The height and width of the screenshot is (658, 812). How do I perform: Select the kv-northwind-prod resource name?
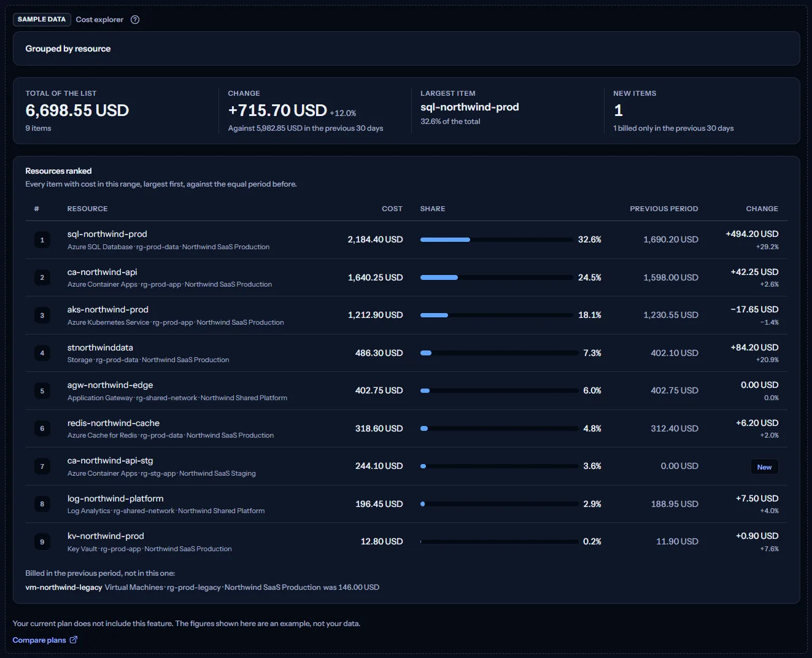coord(106,536)
